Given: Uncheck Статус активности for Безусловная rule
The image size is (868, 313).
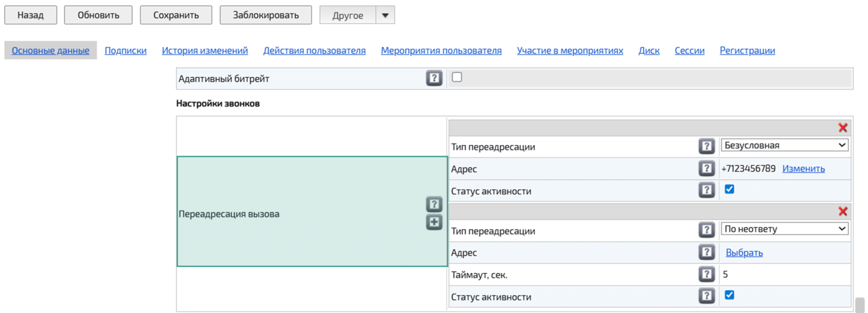Looking at the screenshot, I should [730, 189].
